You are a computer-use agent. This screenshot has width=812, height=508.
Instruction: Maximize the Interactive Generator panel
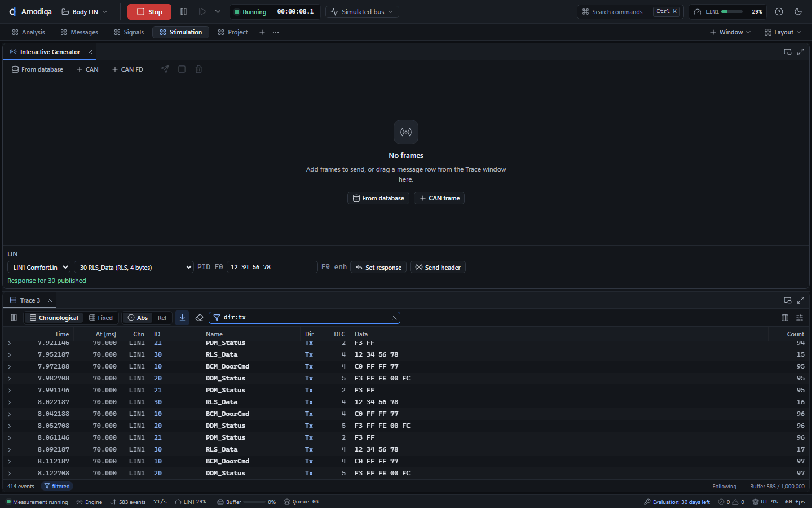pos(801,52)
